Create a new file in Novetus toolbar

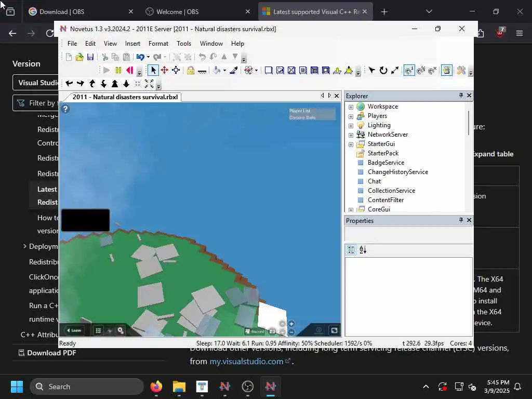click(69, 57)
